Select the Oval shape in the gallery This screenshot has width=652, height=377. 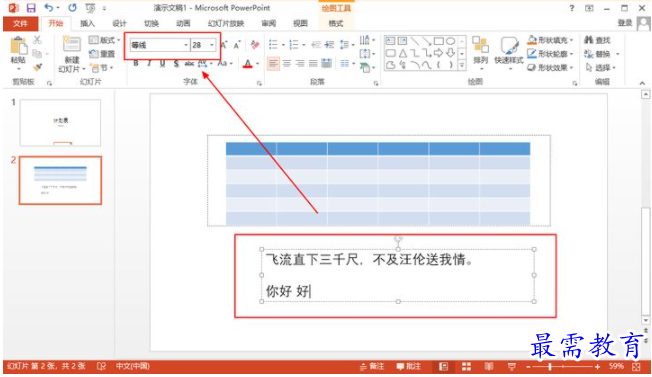pyautogui.click(x=450, y=41)
